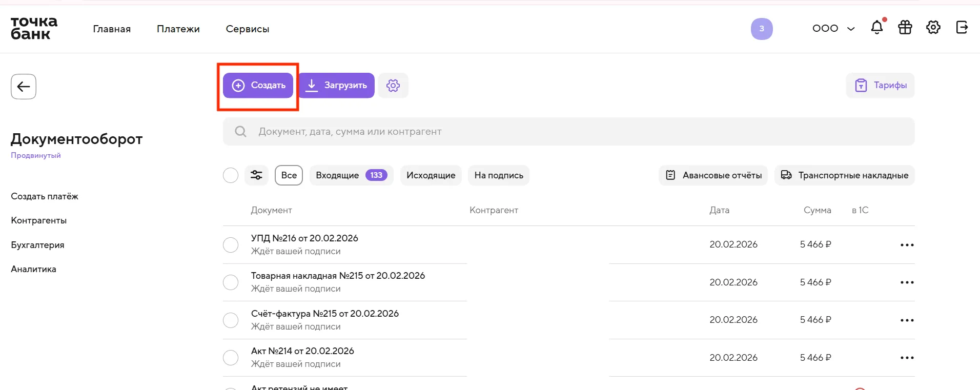The height and width of the screenshot is (390, 980).
Task: Toggle the select-all documents circle
Action: click(231, 175)
